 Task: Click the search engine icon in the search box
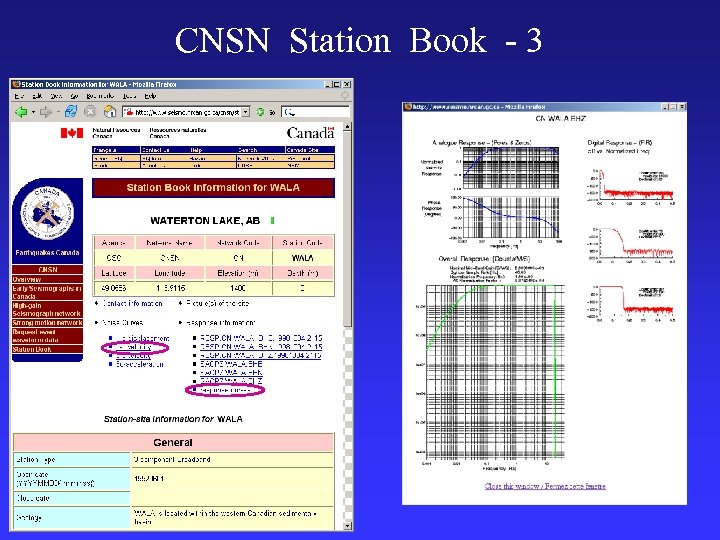[x=289, y=112]
